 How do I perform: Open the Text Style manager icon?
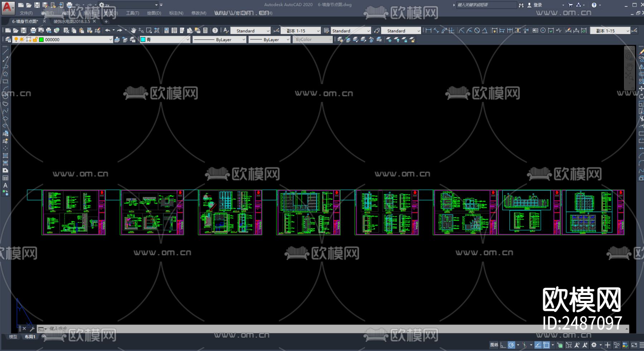click(226, 31)
